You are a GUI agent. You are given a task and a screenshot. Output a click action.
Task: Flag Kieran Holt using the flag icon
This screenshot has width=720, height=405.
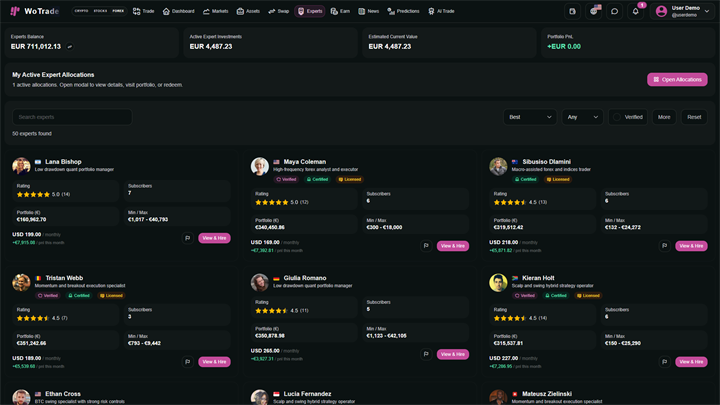[664, 362]
